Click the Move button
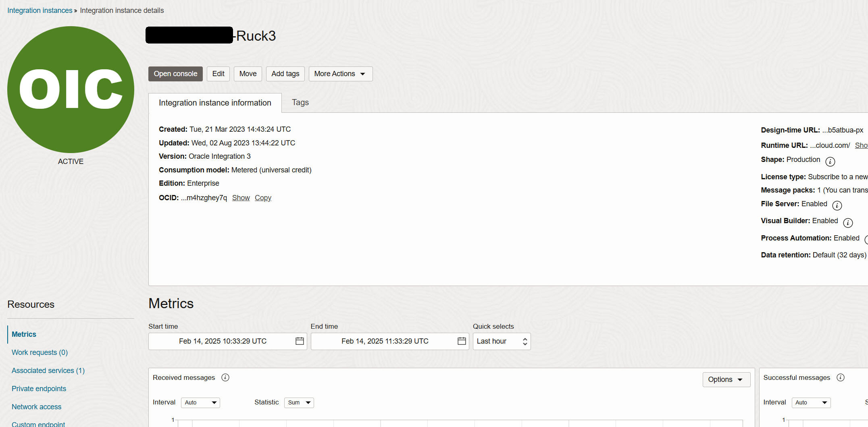This screenshot has height=427, width=868. pos(248,74)
